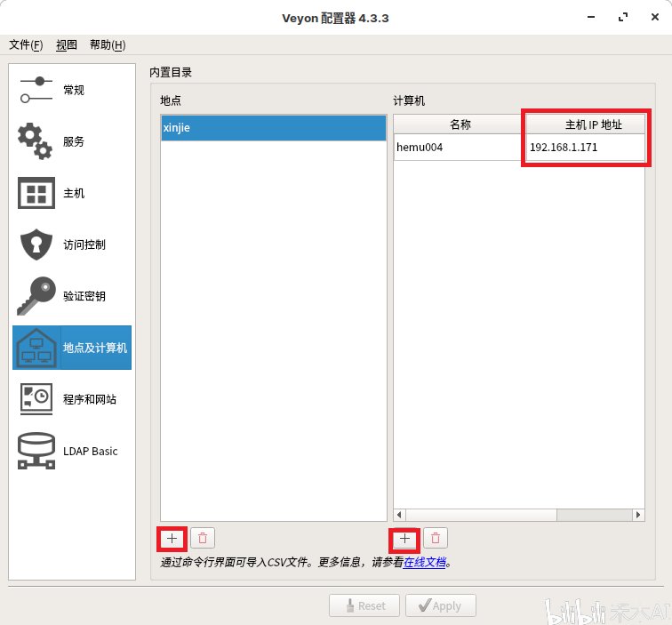Screen dimensions: 672x625
Task: Open the 服务 service settings page
Action: [x=72, y=141]
